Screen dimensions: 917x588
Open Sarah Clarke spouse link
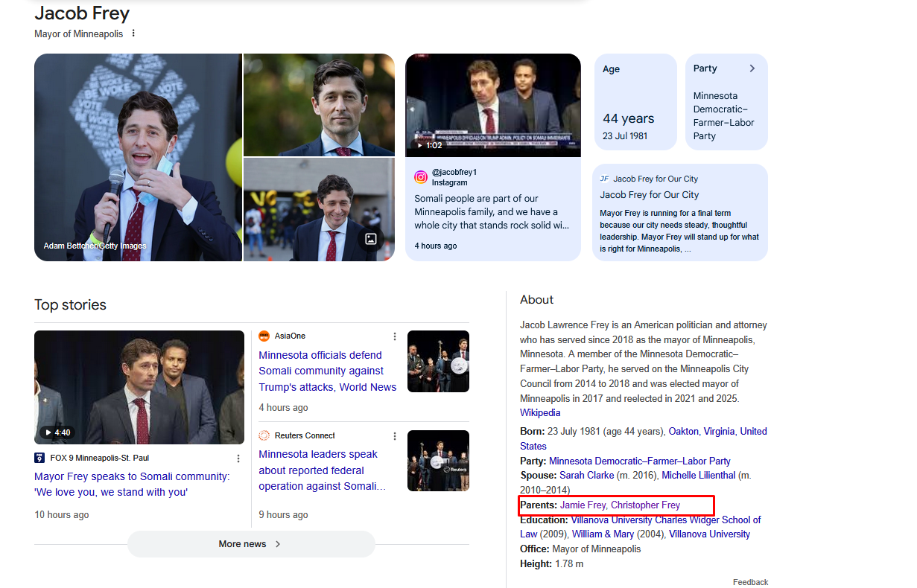(586, 476)
